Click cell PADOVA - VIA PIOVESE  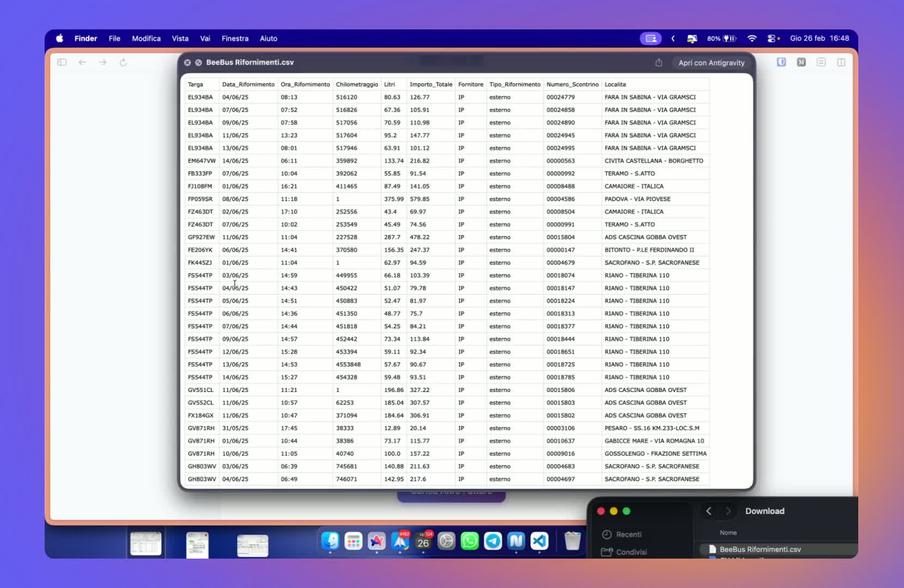click(x=637, y=199)
